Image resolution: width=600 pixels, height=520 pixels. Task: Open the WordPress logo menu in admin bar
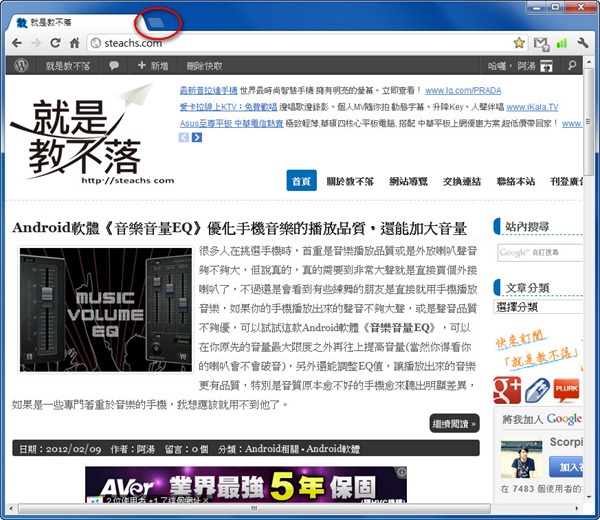pos(21,65)
